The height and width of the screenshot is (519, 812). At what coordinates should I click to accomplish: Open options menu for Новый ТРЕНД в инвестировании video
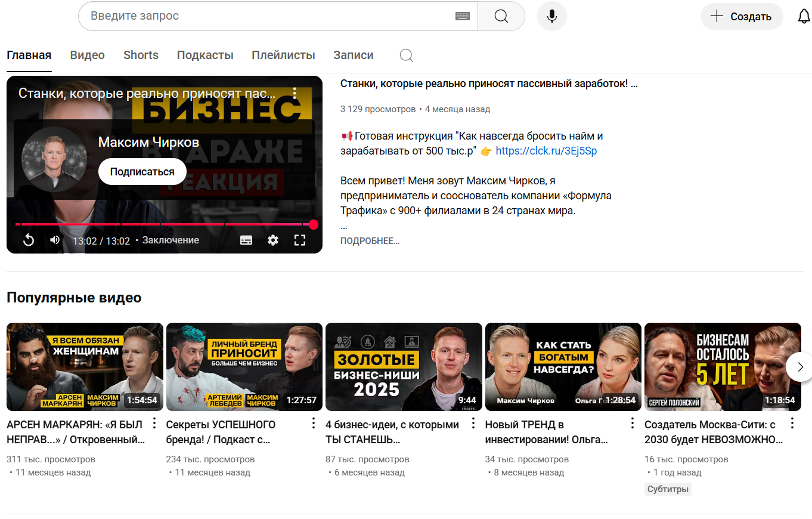pos(633,424)
